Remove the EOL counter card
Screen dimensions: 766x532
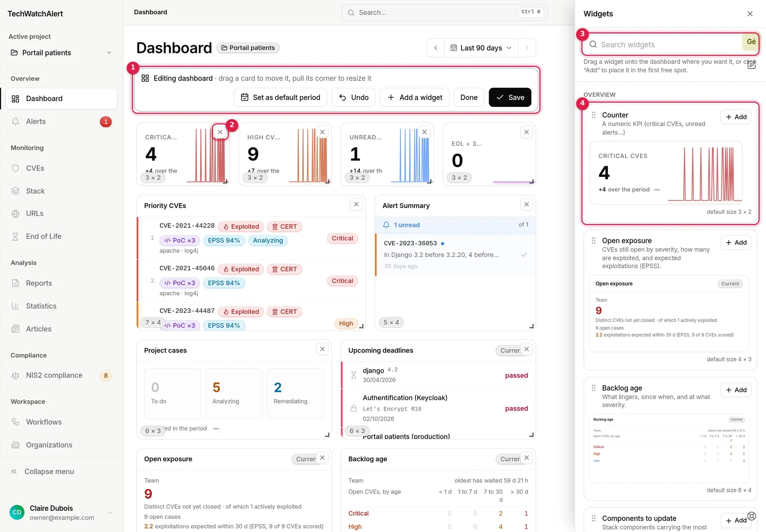527,132
